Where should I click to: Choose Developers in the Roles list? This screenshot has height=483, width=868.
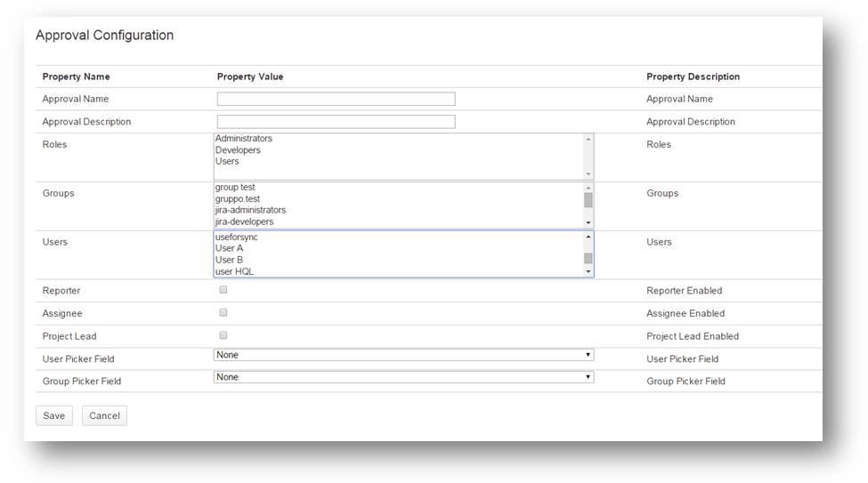pyautogui.click(x=238, y=150)
